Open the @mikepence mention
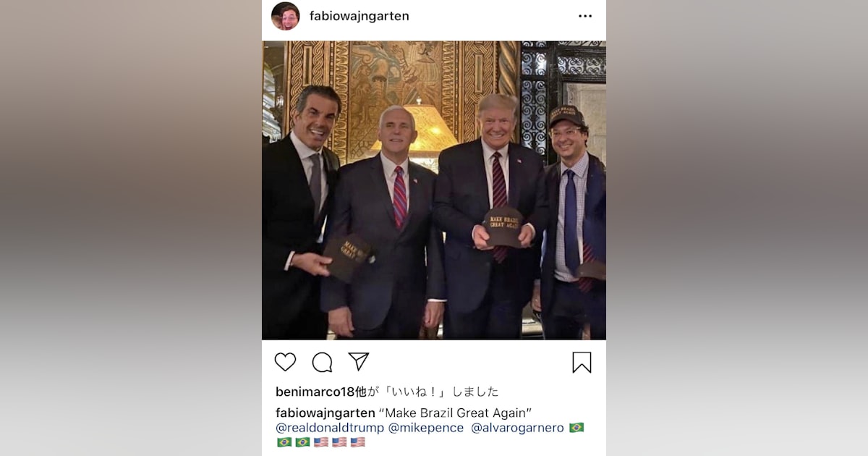Image resolution: width=868 pixels, height=456 pixels. (426, 428)
